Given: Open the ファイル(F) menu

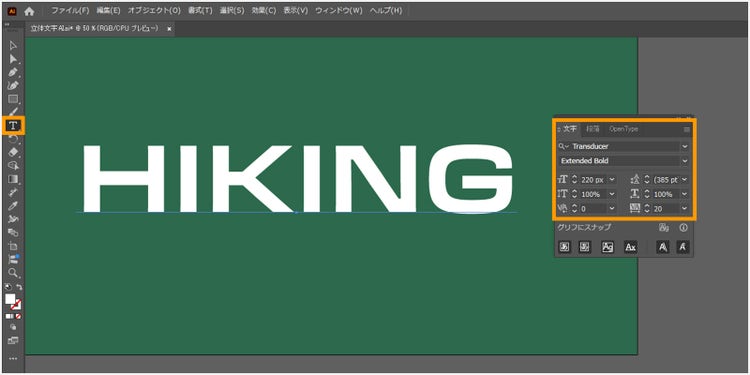Looking at the screenshot, I should tap(70, 11).
